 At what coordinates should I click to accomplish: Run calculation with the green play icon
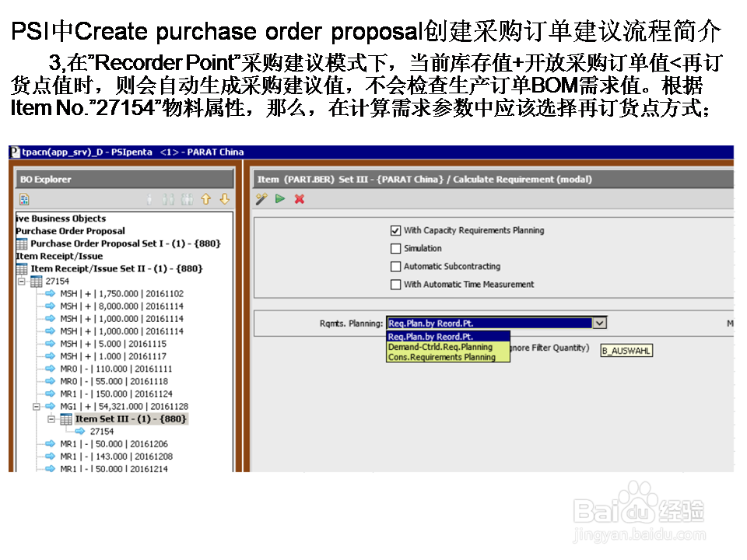(279, 199)
